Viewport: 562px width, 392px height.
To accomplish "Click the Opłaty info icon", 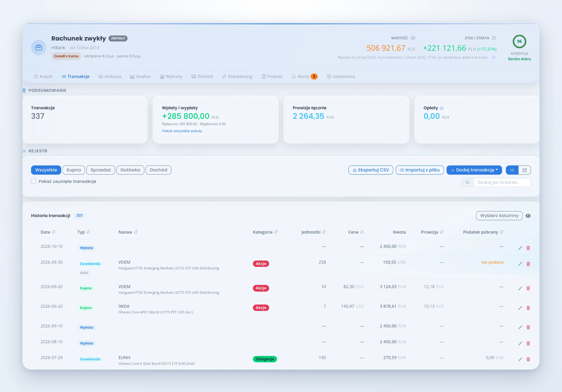I will pos(442,108).
